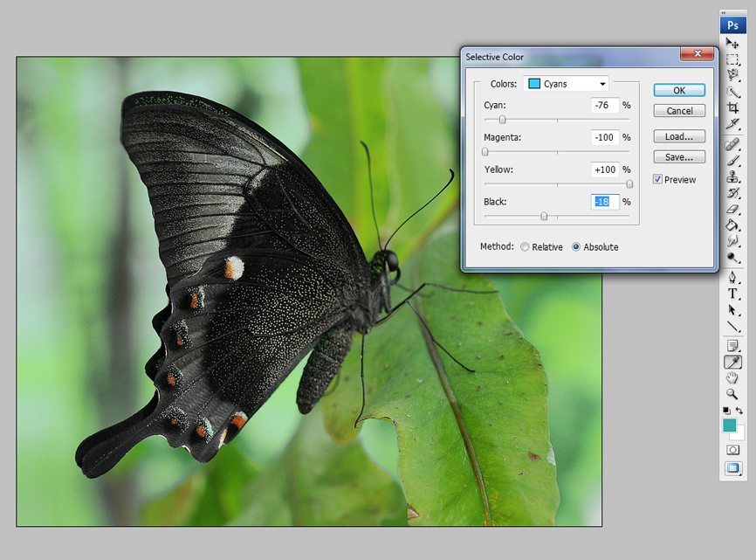Toggle the Preview checkbox
Screen dimensions: 756x560
(658, 180)
